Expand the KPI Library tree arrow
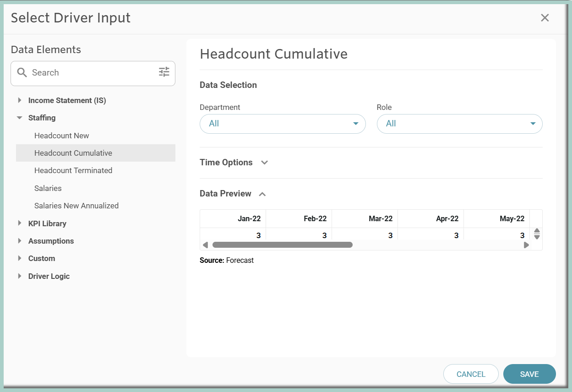572x392 pixels. click(x=20, y=223)
